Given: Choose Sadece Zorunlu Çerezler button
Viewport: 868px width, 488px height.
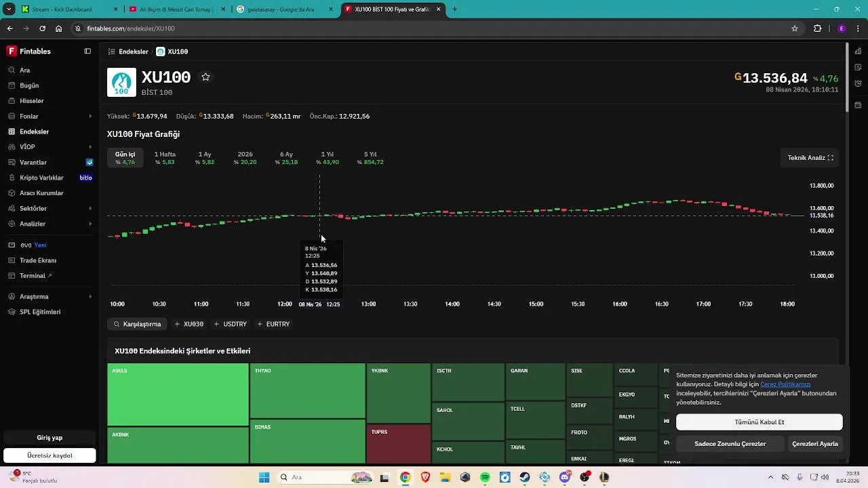Looking at the screenshot, I should (x=730, y=444).
